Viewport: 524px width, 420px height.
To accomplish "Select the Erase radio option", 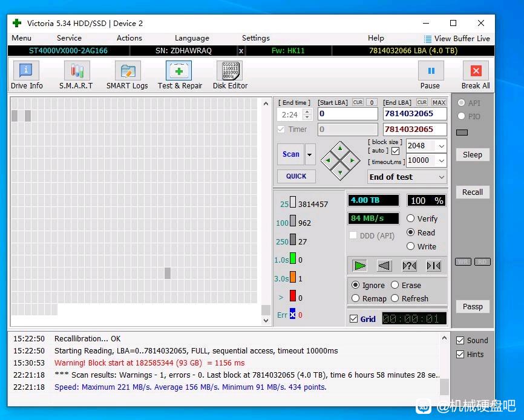I will 395,284.
